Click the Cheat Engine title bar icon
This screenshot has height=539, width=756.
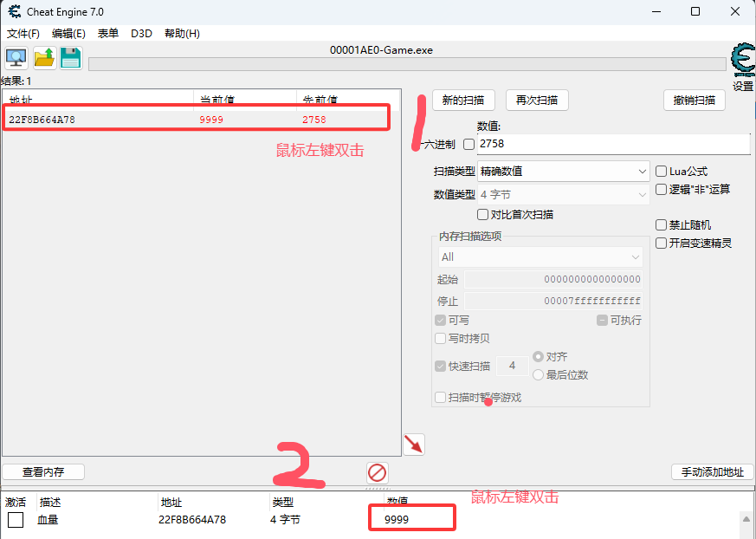(x=15, y=11)
